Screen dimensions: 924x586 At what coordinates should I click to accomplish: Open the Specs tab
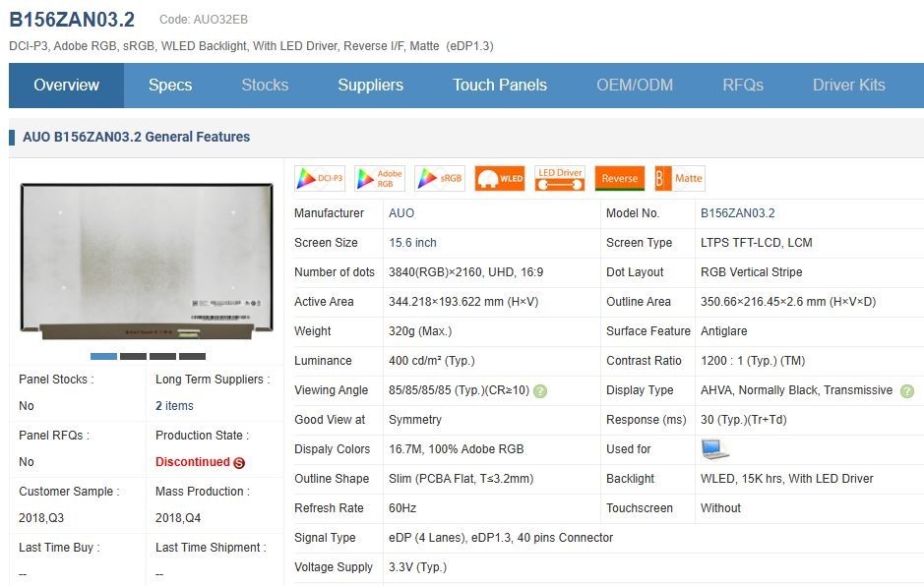coord(170,86)
